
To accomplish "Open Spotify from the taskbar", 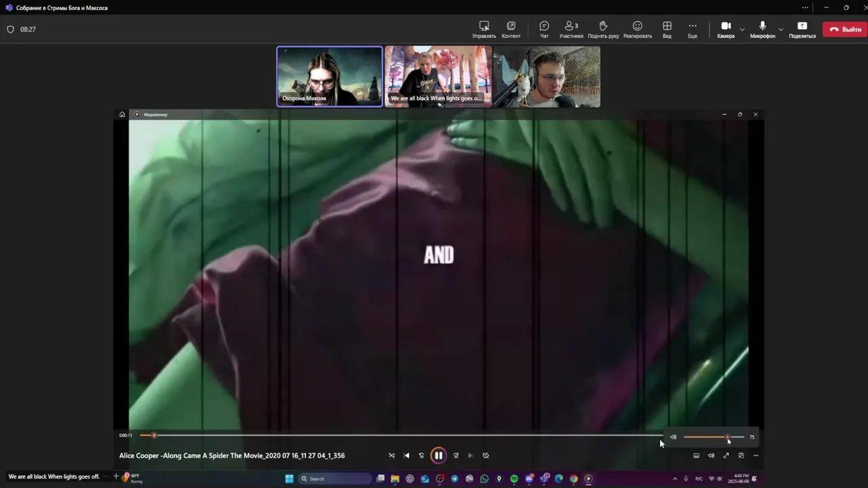I will click(x=514, y=479).
